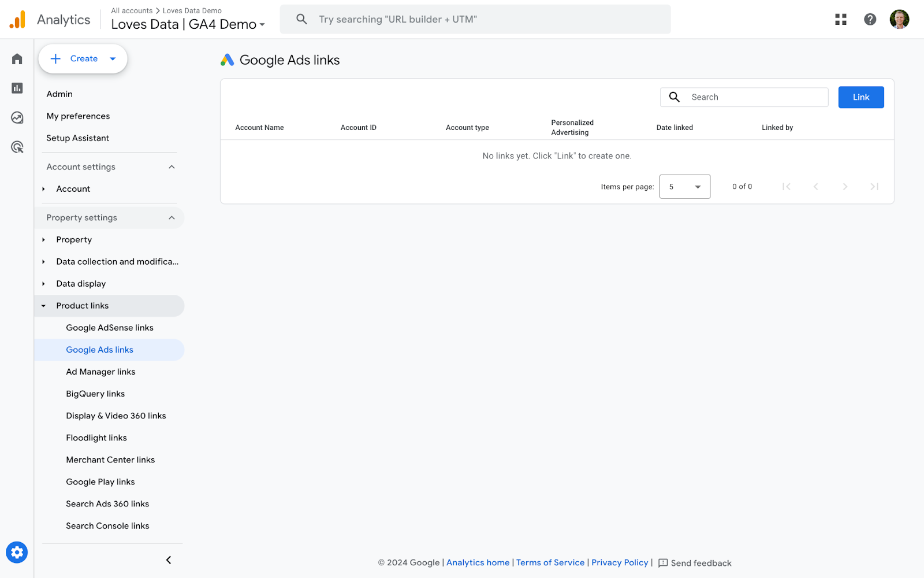
Task: Open the Explore icon in left rail
Action: tap(17, 117)
